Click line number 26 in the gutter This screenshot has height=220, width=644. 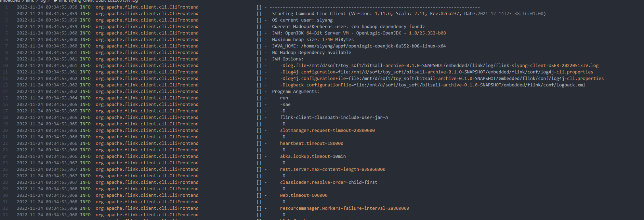click(5, 169)
